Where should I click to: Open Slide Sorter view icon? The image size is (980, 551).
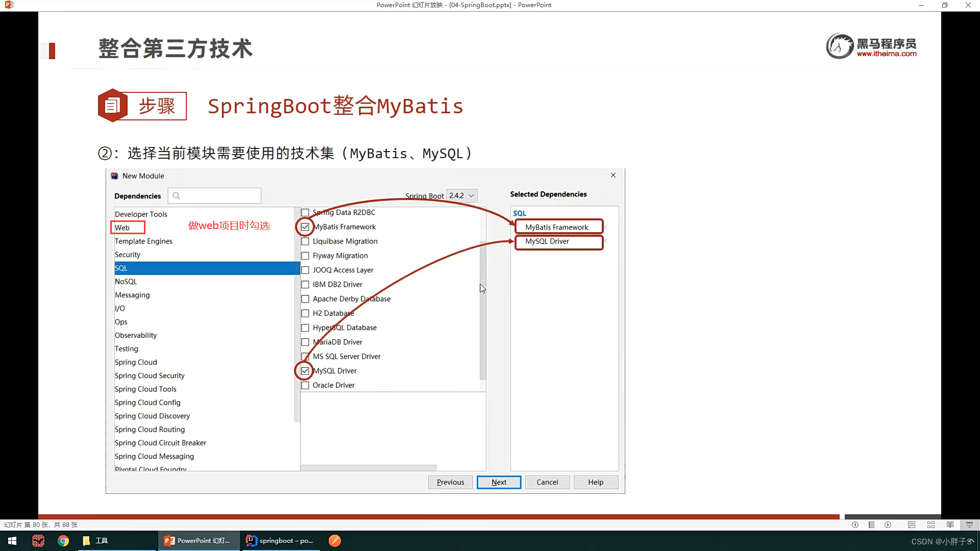[x=931, y=524]
